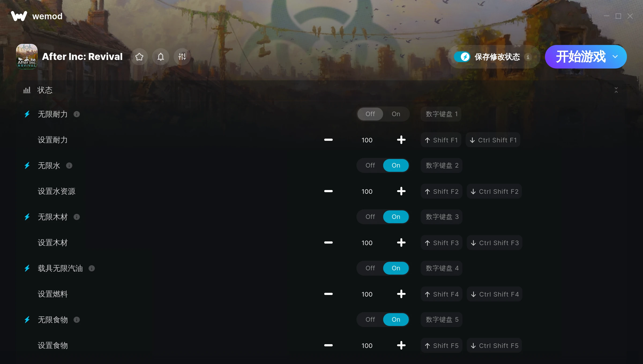Switch 无限水 toggle to Off

pyautogui.click(x=370, y=165)
